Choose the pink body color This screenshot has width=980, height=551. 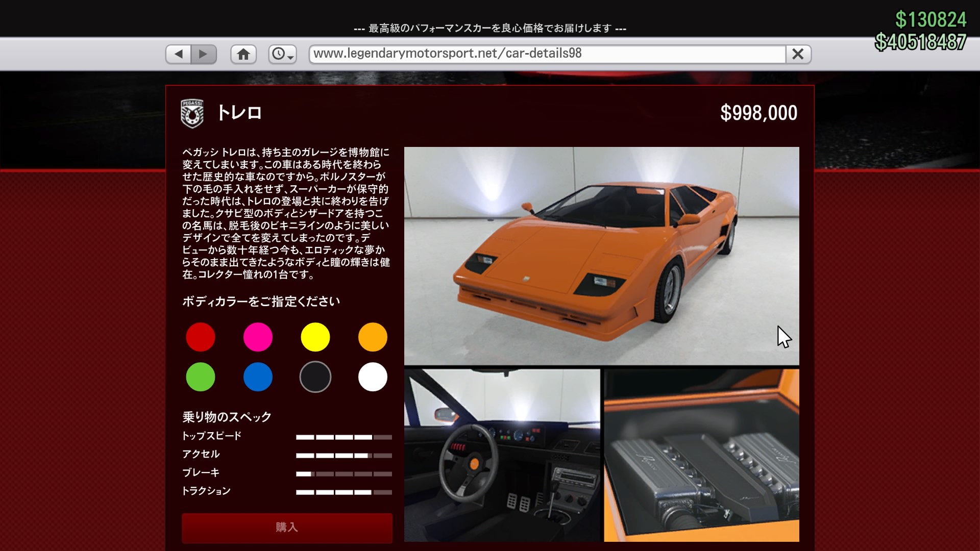tap(258, 337)
